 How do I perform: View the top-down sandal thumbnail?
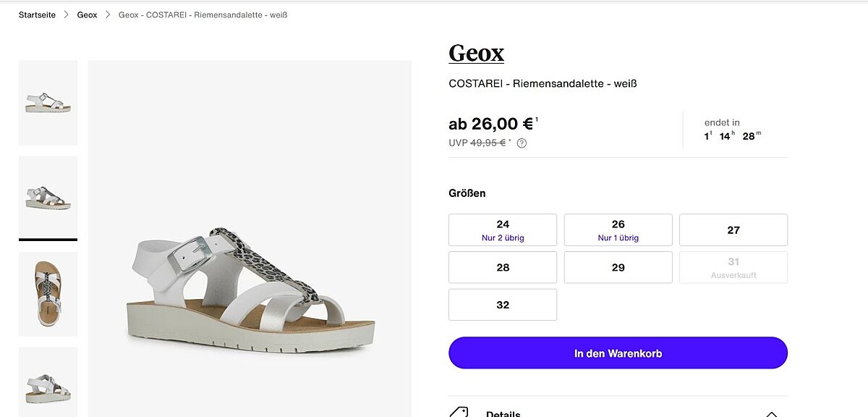coord(48,293)
